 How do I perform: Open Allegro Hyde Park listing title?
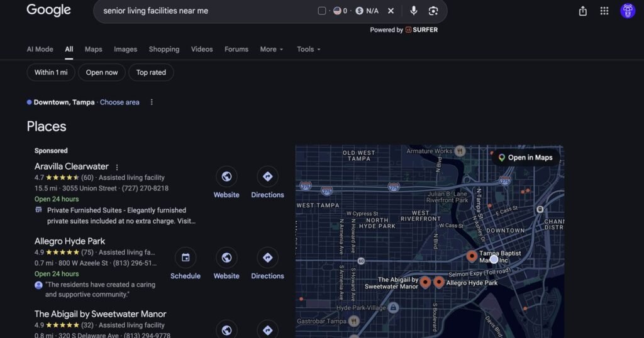69,241
